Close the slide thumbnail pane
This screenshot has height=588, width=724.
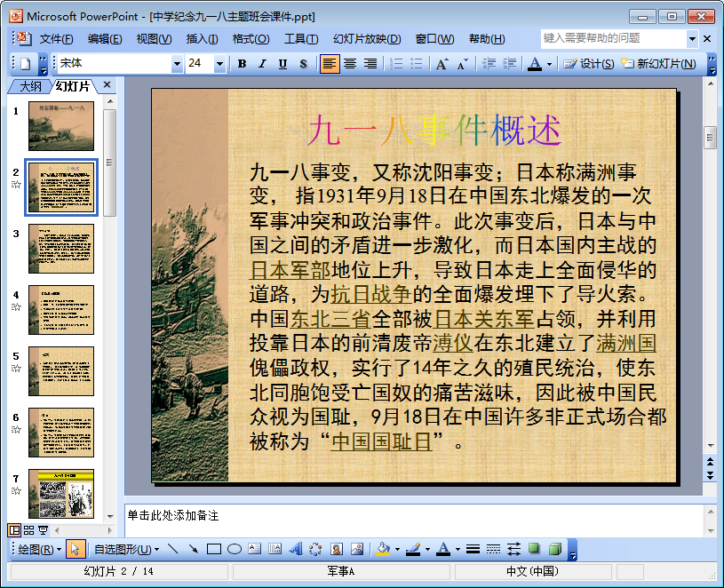(x=107, y=85)
